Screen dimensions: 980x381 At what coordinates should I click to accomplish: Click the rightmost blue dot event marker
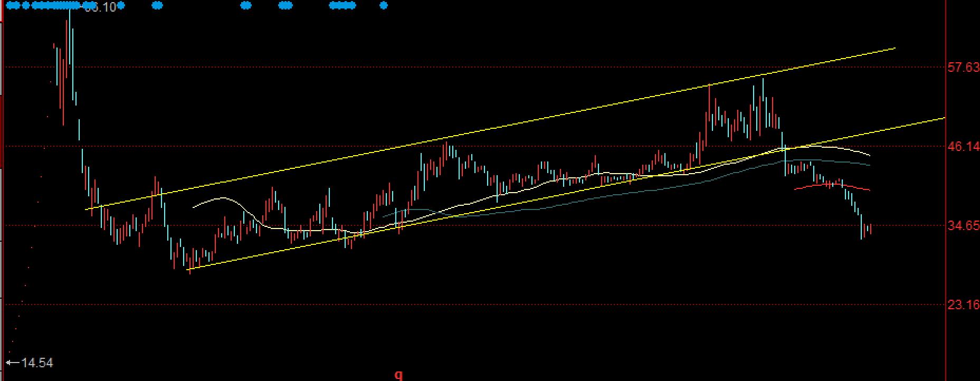point(384,6)
